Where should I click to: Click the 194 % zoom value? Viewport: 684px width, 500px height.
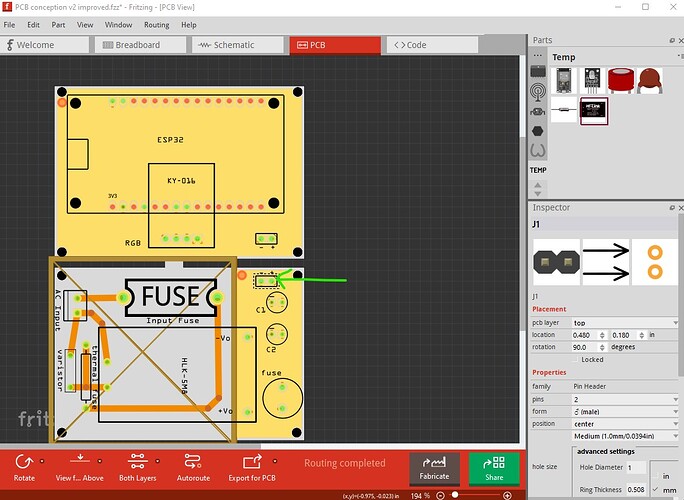[x=420, y=496]
